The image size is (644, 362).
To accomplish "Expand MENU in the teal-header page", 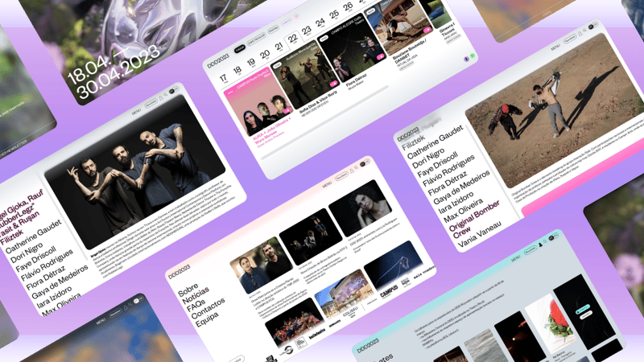I will click(516, 260).
